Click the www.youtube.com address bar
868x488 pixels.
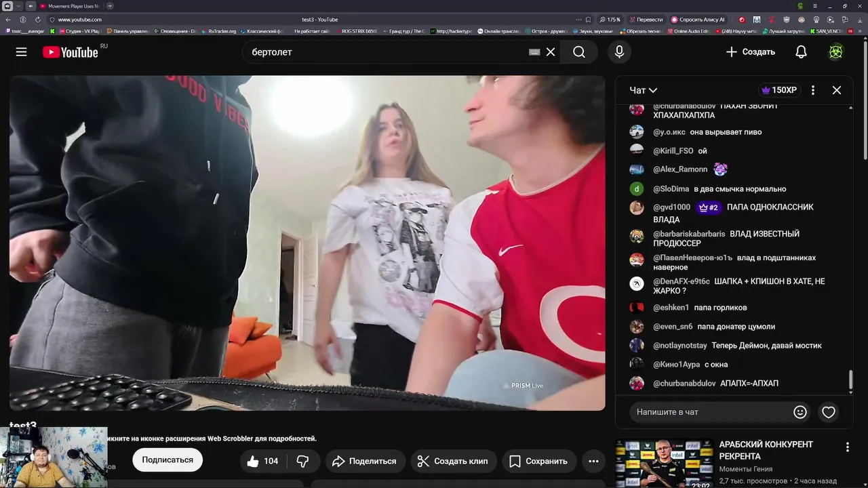(80, 20)
